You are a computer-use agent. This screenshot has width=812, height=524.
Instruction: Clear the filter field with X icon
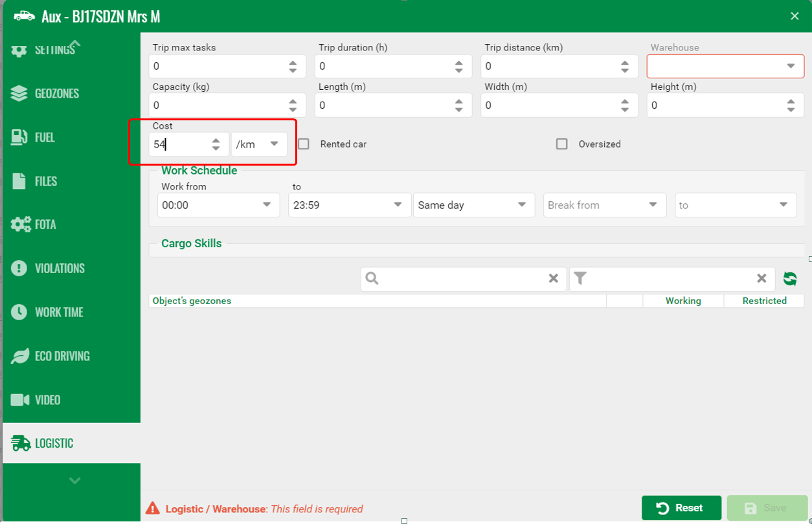pos(761,279)
